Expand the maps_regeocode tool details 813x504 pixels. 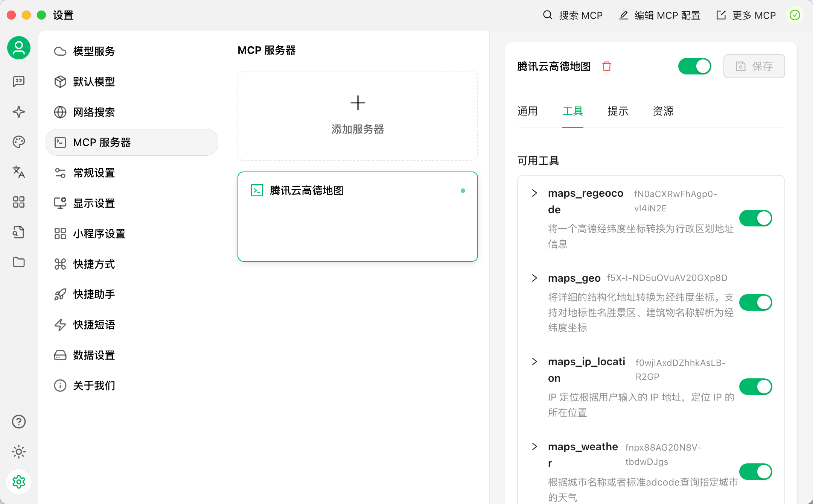pyautogui.click(x=534, y=193)
